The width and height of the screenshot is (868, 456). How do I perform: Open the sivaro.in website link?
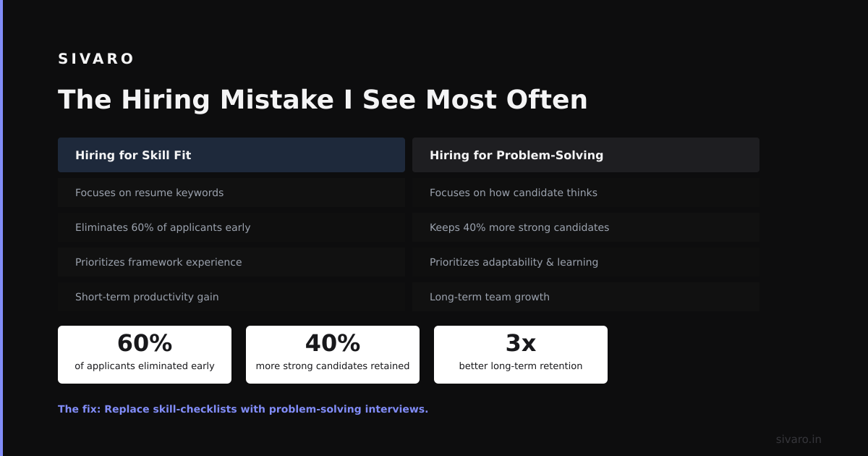coord(799,439)
